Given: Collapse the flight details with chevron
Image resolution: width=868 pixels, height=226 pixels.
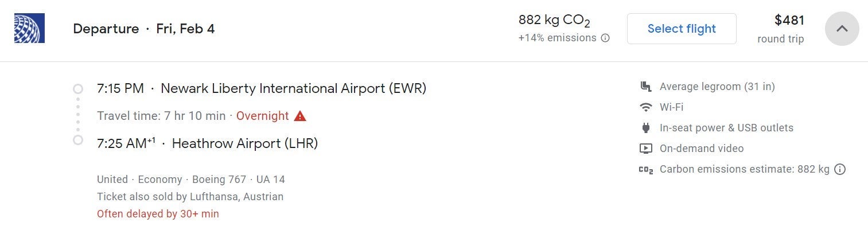Looking at the screenshot, I should pyautogui.click(x=842, y=28).
